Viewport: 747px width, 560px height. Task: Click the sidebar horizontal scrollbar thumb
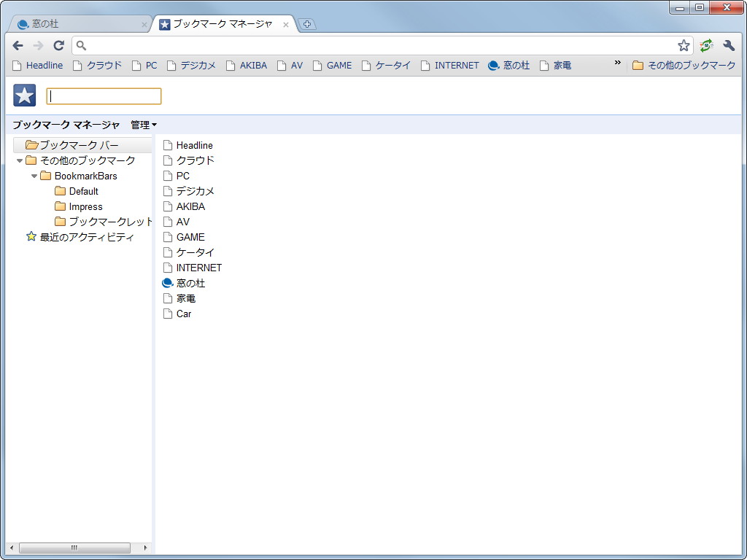click(75, 548)
